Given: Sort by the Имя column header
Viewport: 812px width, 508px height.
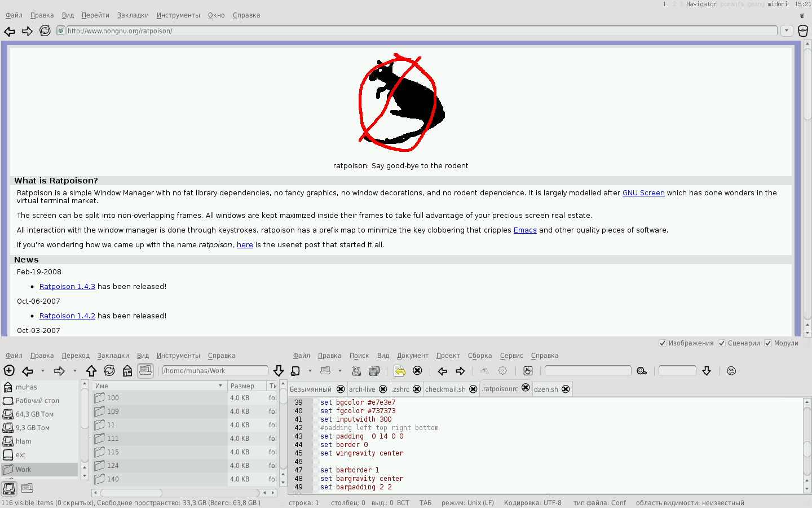Looking at the screenshot, I should [x=159, y=386].
